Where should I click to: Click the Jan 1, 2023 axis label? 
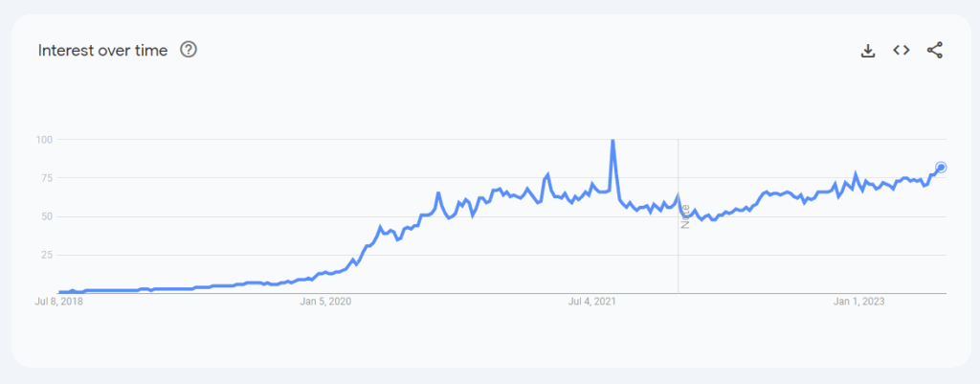(858, 302)
